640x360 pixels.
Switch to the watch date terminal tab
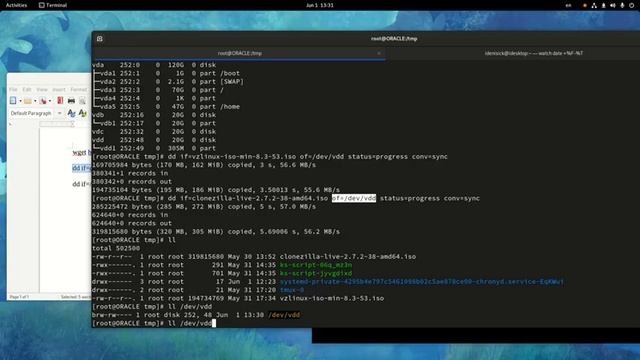(533, 53)
